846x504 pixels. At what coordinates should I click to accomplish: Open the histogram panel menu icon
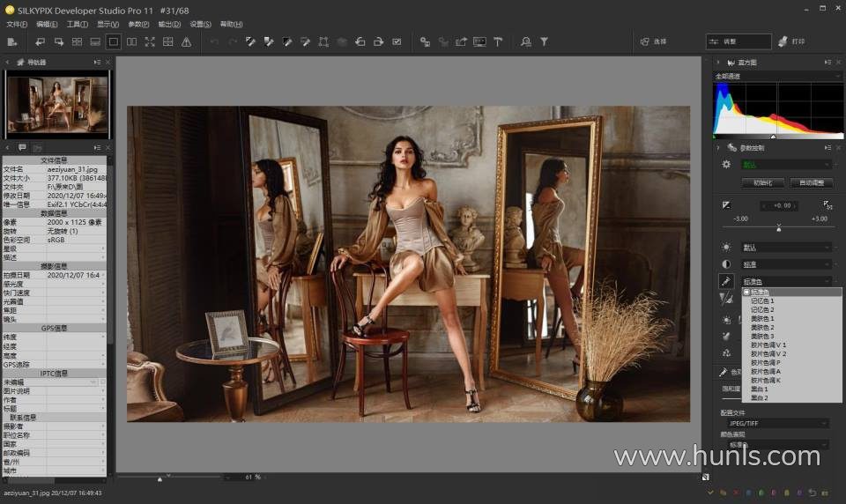[x=827, y=63]
